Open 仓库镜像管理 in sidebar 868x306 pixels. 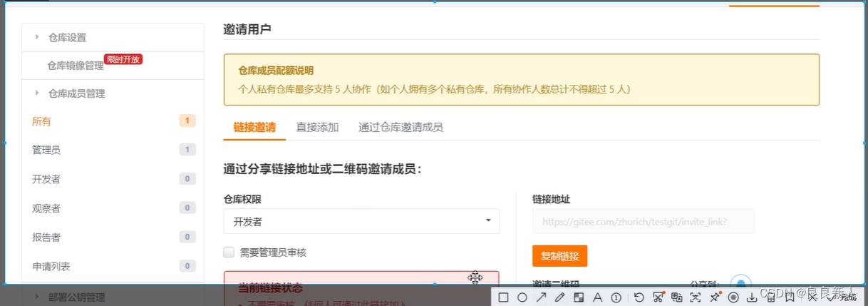point(76,66)
